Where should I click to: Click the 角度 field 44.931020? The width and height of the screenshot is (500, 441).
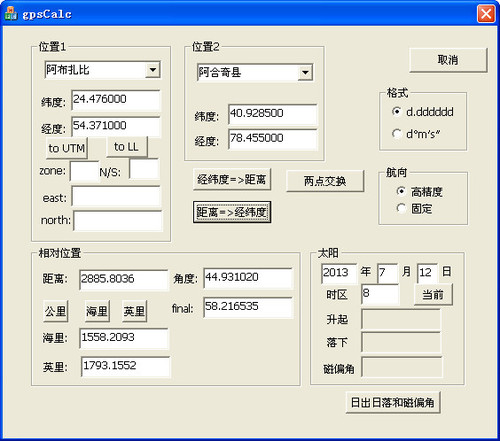248,278
